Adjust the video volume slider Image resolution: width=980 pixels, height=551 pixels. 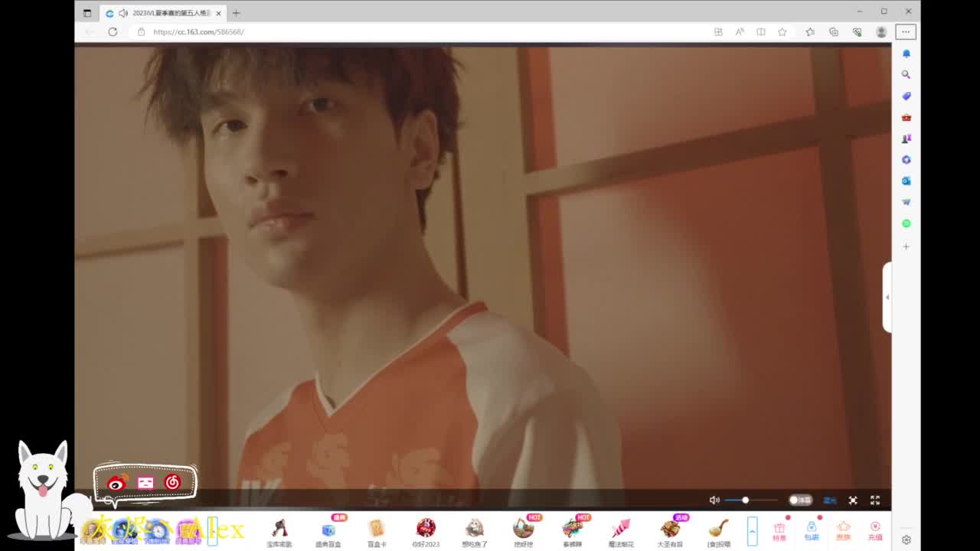pyautogui.click(x=751, y=500)
